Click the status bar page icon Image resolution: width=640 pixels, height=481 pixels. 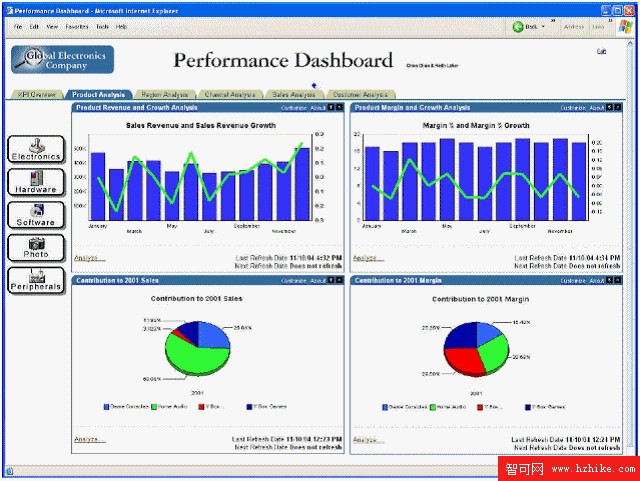pos(10,471)
